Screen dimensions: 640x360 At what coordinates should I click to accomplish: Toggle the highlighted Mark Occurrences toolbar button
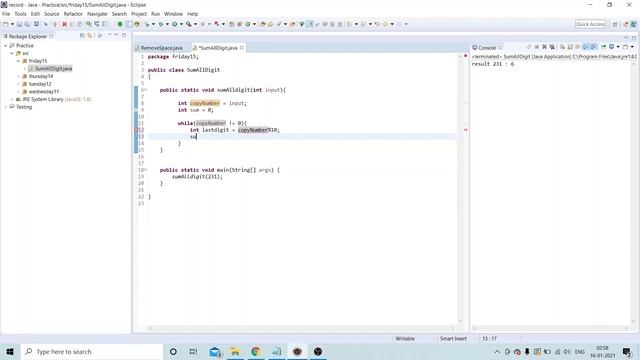click(310, 24)
